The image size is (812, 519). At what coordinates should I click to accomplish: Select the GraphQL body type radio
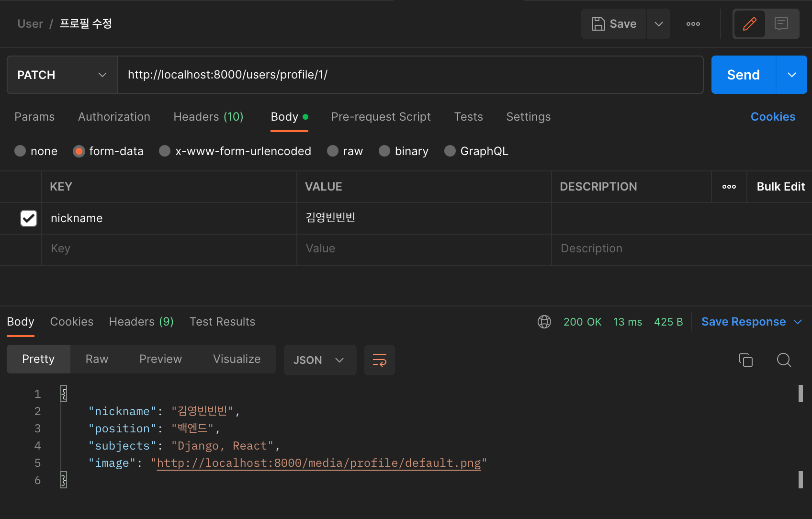450,151
